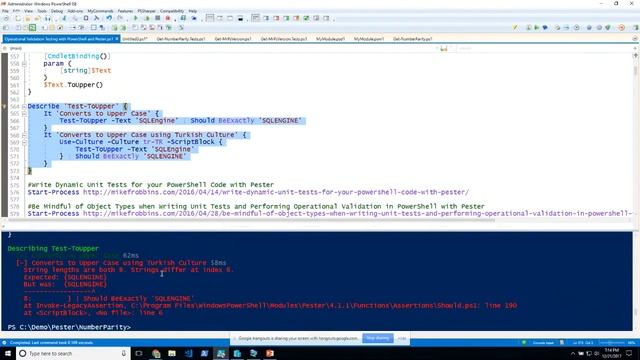This screenshot has height=360, width=640.
Task: Run the script with green play icon
Action: 136,18
